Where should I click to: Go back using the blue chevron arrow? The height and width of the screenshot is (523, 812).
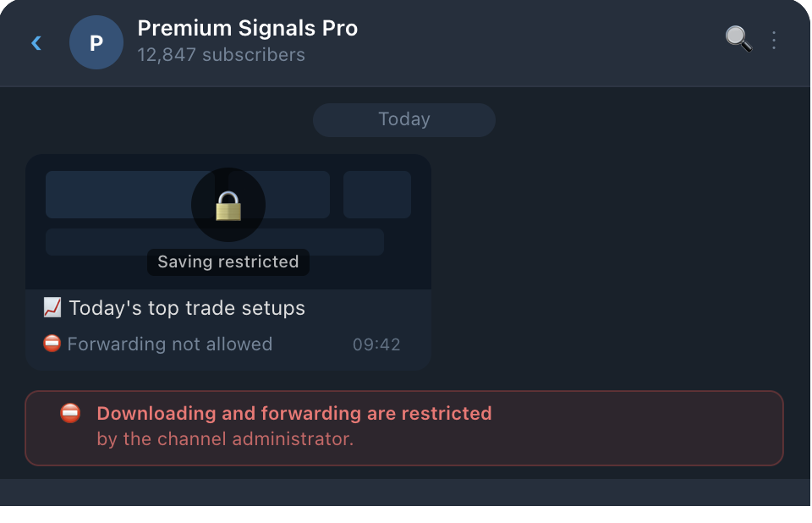(36, 43)
